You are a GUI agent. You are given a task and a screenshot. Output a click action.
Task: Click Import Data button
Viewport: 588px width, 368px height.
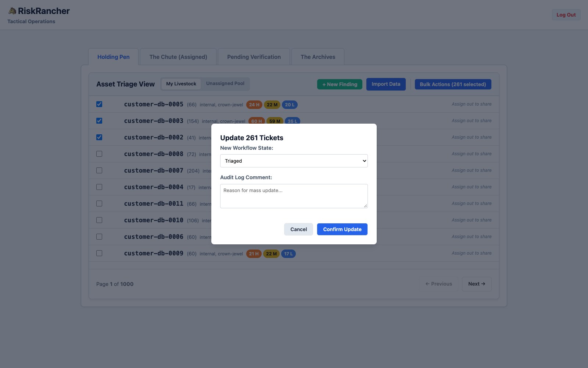coord(386,84)
